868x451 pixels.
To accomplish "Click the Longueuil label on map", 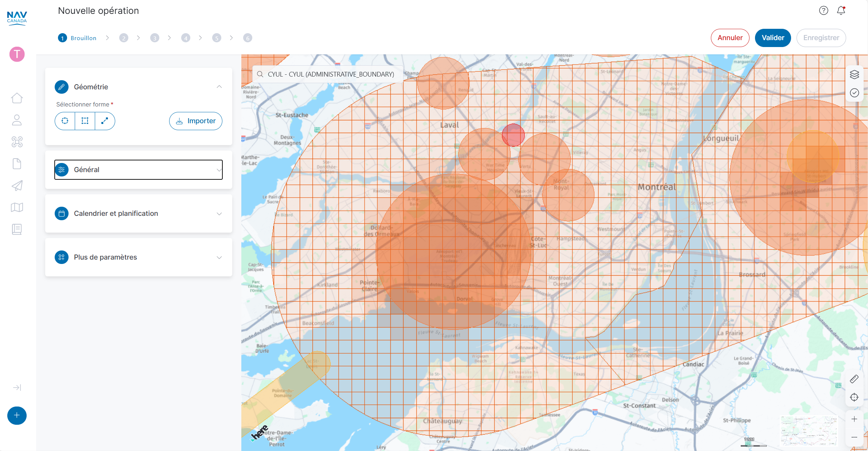I will click(x=721, y=139).
